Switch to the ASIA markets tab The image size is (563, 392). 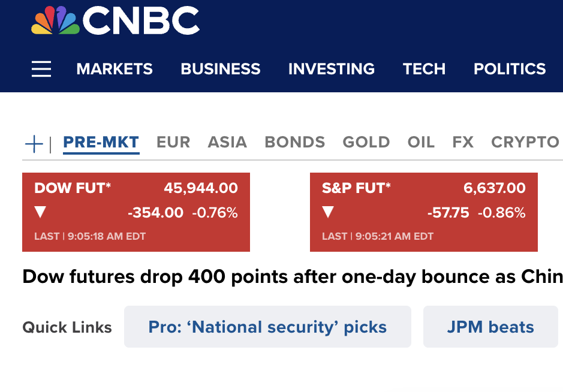[227, 143]
